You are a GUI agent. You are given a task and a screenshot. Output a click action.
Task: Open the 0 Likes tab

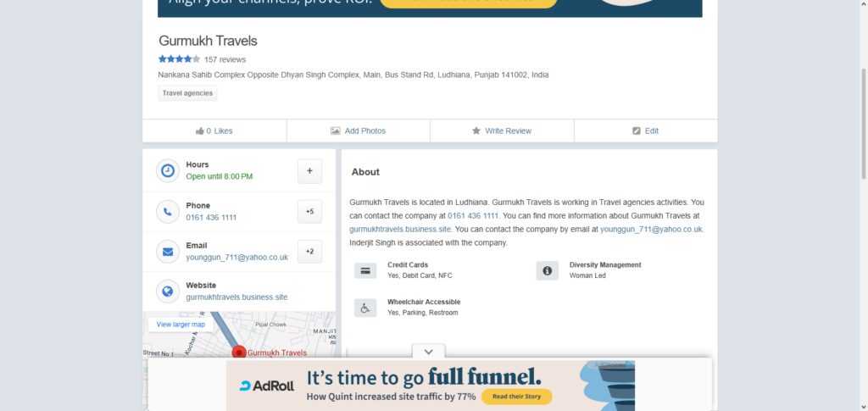tap(214, 131)
